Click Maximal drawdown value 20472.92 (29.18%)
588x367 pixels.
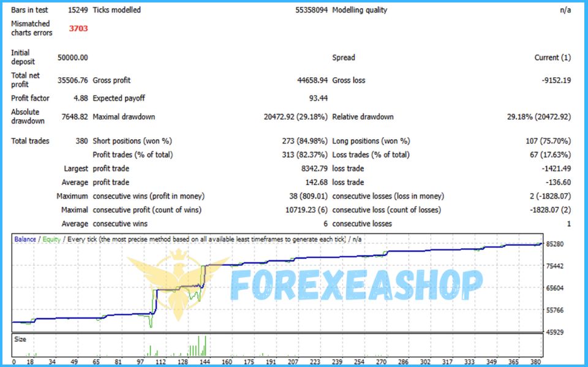coord(295,116)
